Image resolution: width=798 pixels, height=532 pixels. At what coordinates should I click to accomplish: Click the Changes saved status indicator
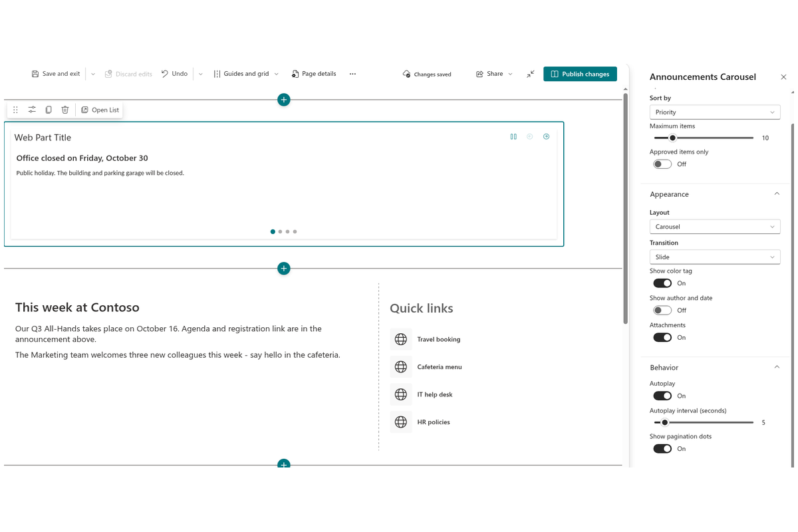427,74
